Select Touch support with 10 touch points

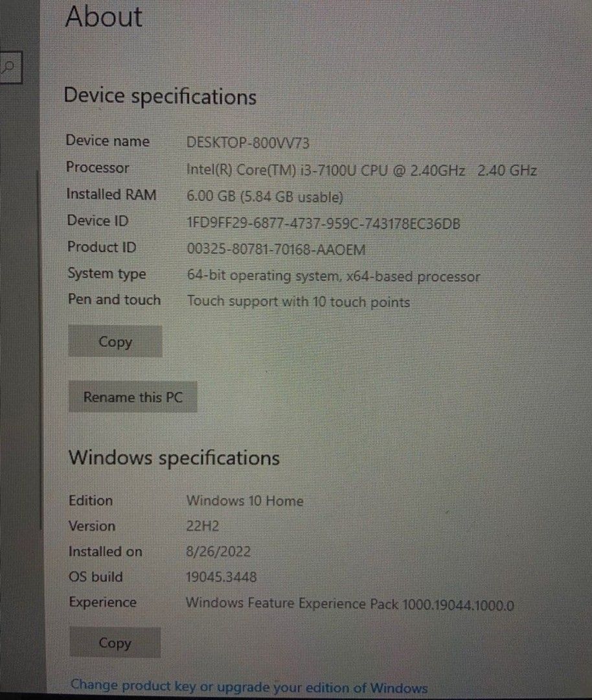pos(299,301)
